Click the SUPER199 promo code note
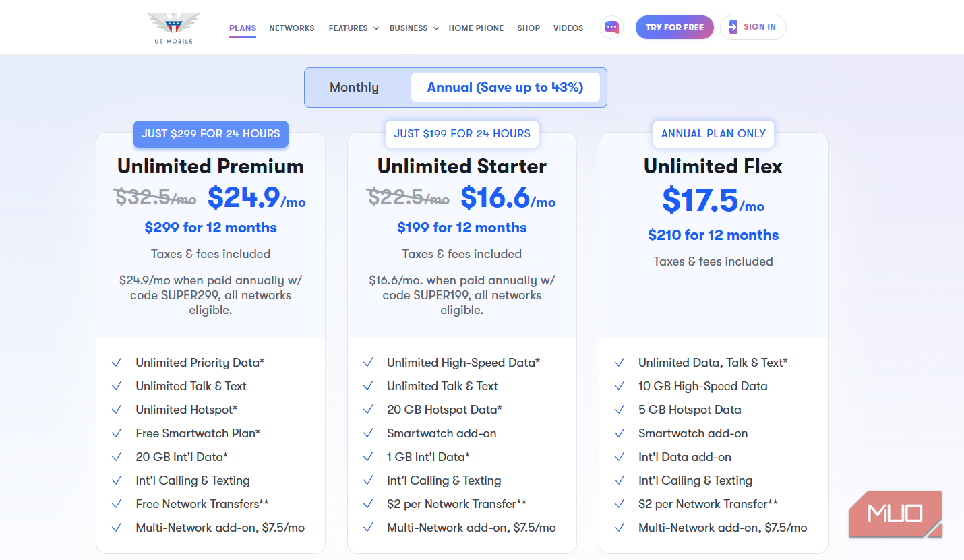Viewport: 964px width, 560px height. pos(462,295)
